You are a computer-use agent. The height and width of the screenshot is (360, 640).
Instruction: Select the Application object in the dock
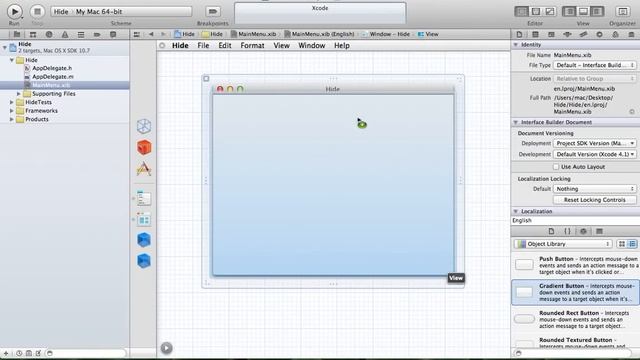point(144,169)
